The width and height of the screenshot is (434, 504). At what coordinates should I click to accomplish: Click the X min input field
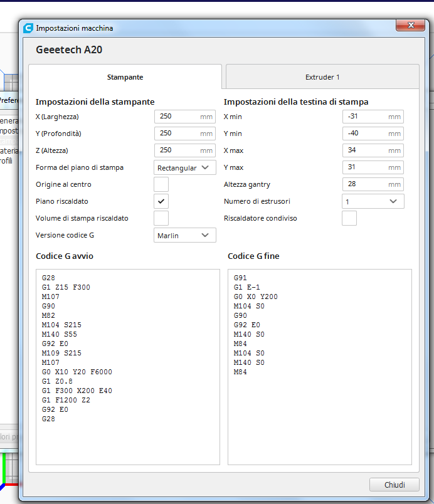366,117
